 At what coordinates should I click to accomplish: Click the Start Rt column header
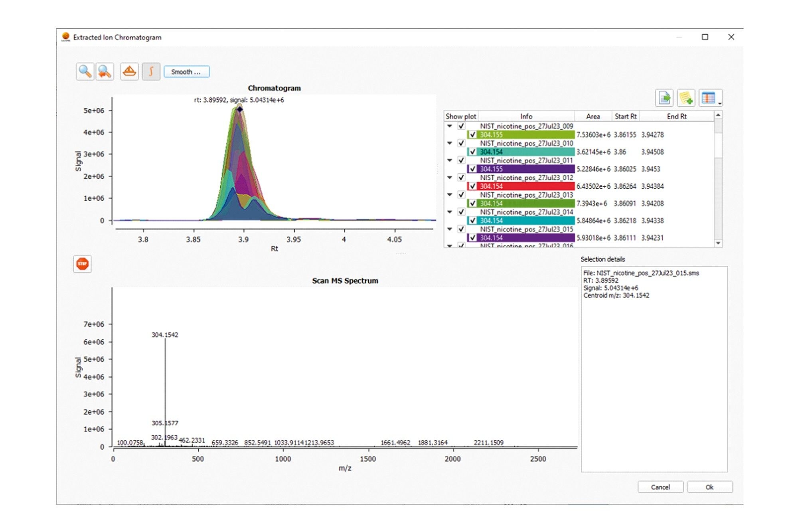point(625,117)
